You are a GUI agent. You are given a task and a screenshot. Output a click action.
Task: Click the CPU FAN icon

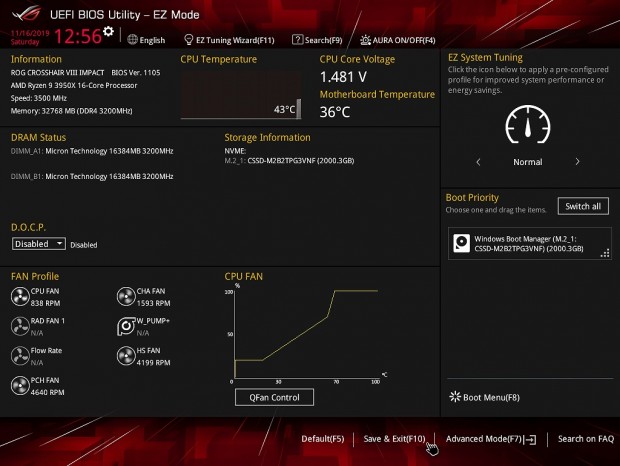pos(20,297)
